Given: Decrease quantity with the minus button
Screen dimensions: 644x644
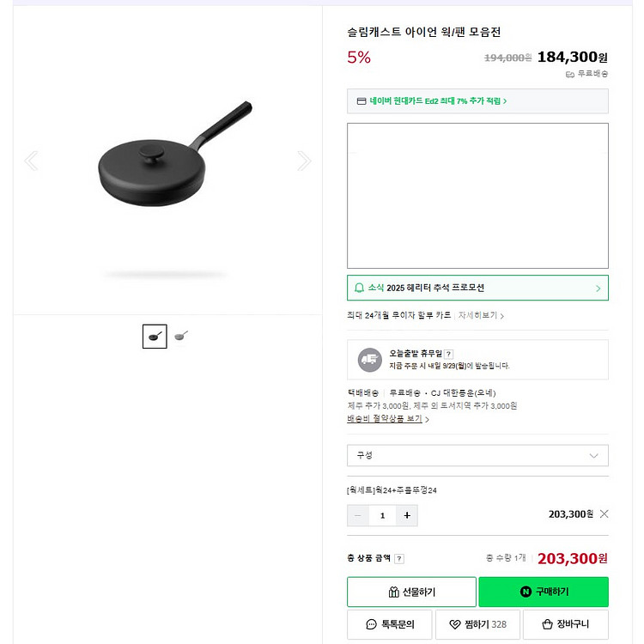Looking at the screenshot, I should click(358, 515).
